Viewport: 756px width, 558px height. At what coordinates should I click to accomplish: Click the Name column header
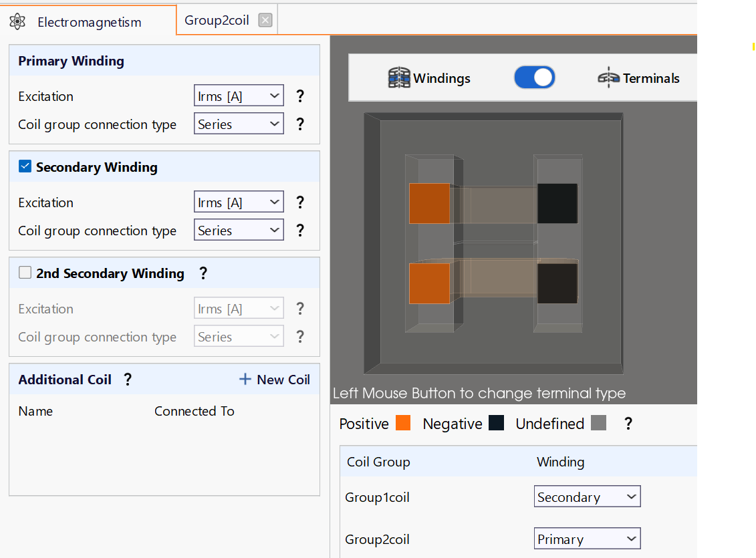pos(35,411)
